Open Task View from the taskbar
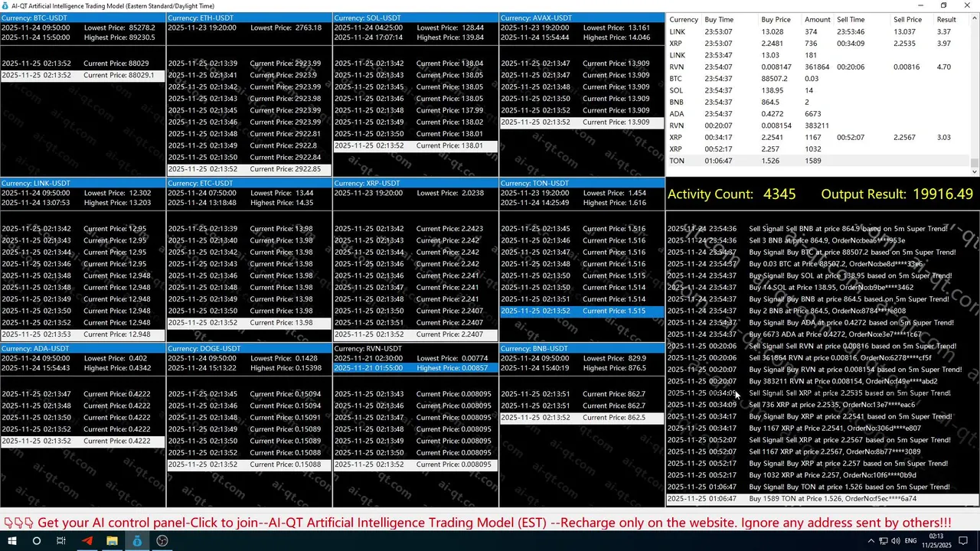980x551 pixels. pyautogui.click(x=61, y=540)
